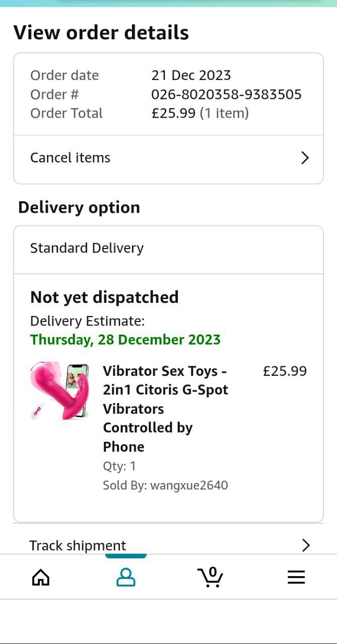Open the shopping cart icon
The image size is (337, 644).
click(x=210, y=577)
